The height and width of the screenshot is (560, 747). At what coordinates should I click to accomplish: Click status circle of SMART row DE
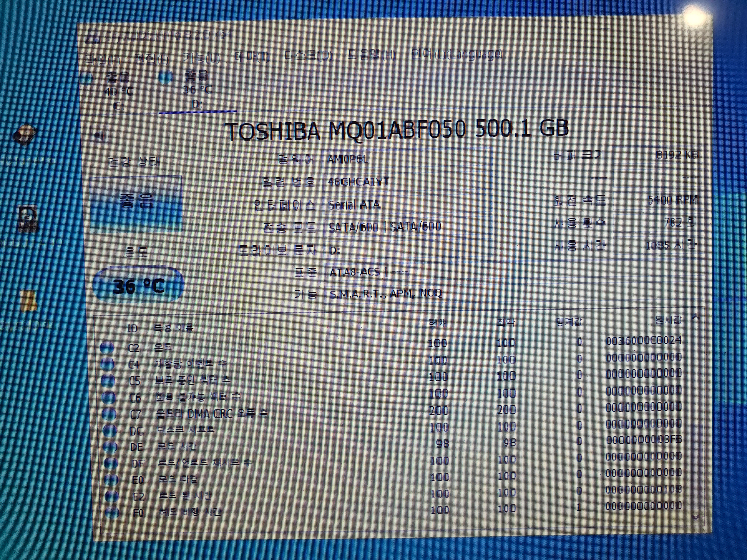pyautogui.click(x=110, y=447)
